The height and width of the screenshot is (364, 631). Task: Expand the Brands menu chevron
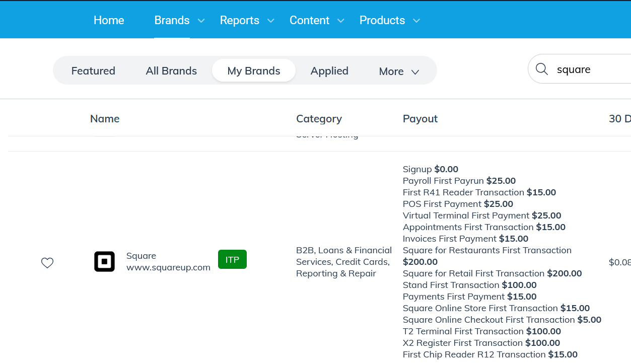coord(201,21)
